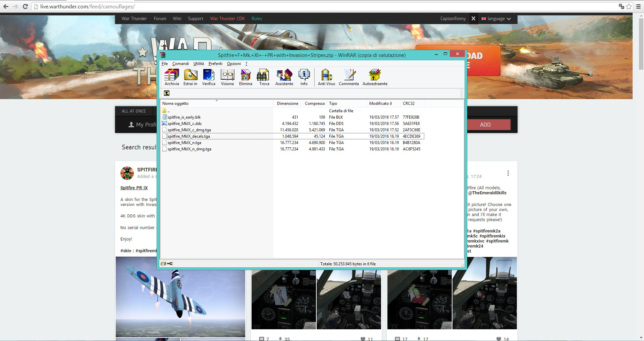The width and height of the screenshot is (644, 341).
Task: Click the SPITFIRE post author avatar
Action: coord(127,173)
